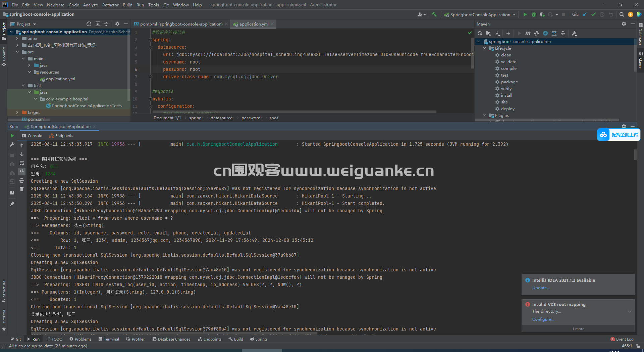Commit changes with the Git checkmark icon
The width and height of the screenshot is (644, 352).
coord(593,14)
